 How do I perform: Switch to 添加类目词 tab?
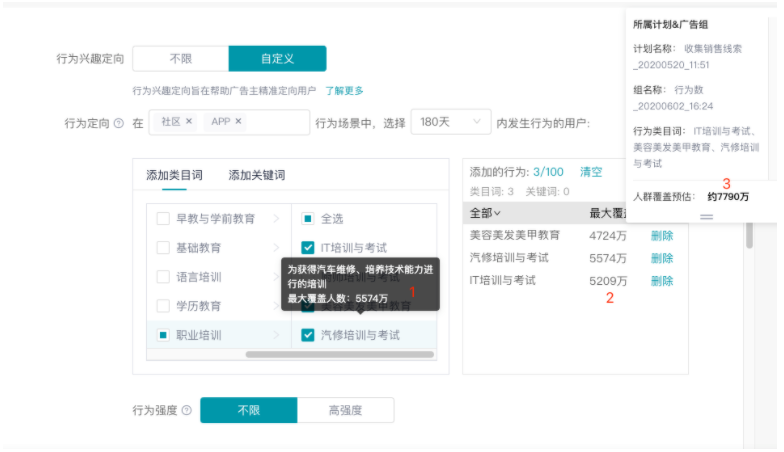click(x=174, y=175)
